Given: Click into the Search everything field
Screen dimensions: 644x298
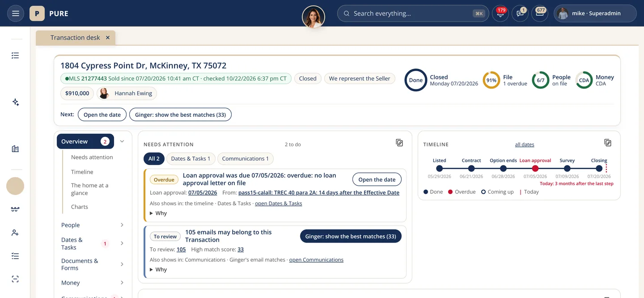Looking at the screenshot, I should pyautogui.click(x=413, y=13).
